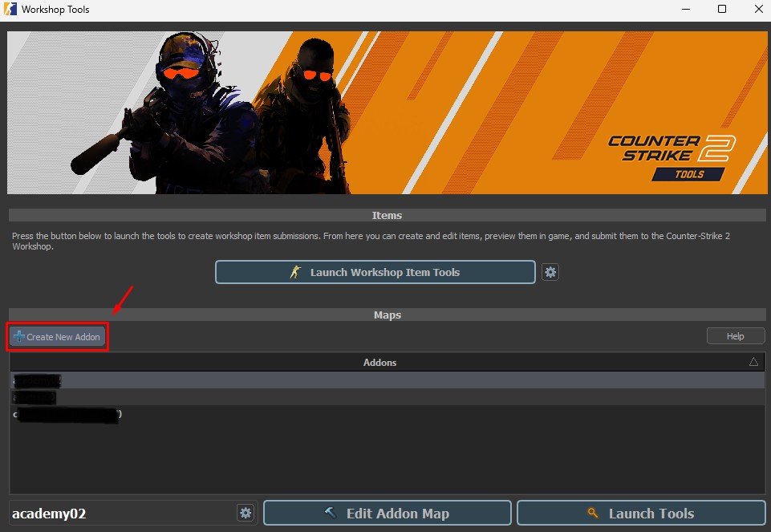The image size is (771, 532).
Task: Sort addons using the Addons header triangle
Action: (x=753, y=362)
